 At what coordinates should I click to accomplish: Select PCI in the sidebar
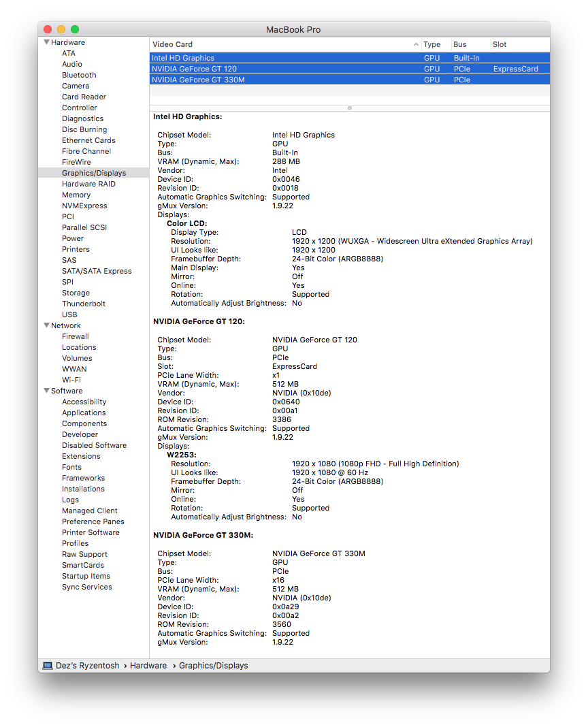pyautogui.click(x=67, y=216)
